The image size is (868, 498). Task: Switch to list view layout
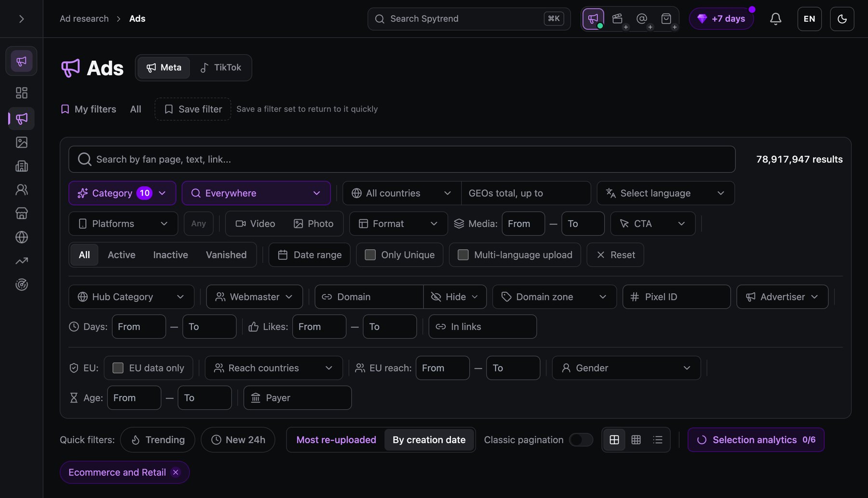pos(658,440)
